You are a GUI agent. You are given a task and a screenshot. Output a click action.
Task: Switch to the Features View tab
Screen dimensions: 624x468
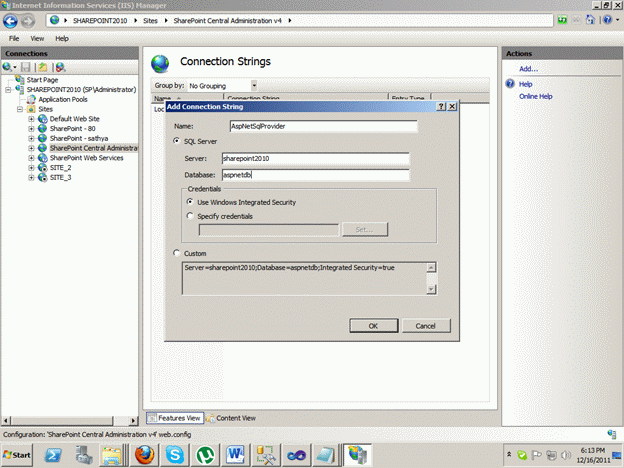pyautogui.click(x=175, y=418)
